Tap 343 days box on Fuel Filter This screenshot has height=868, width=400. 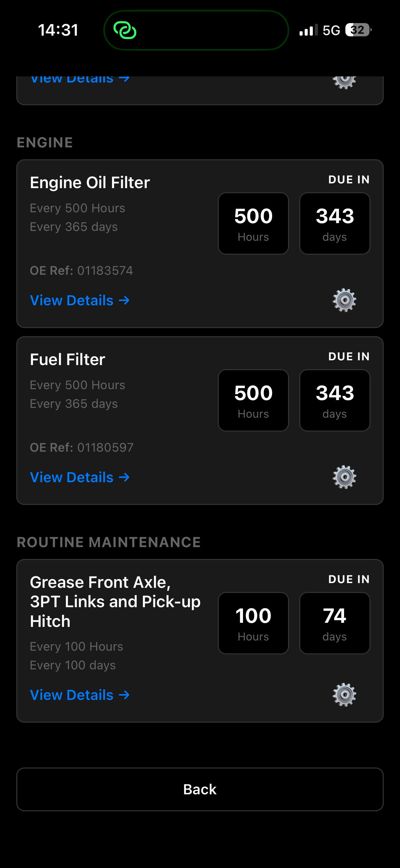(x=335, y=400)
